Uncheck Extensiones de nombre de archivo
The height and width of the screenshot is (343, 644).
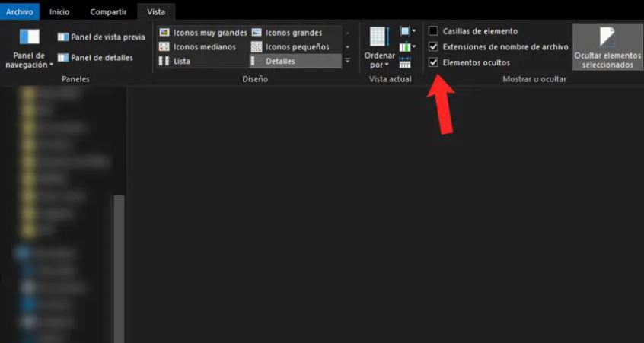coord(433,47)
